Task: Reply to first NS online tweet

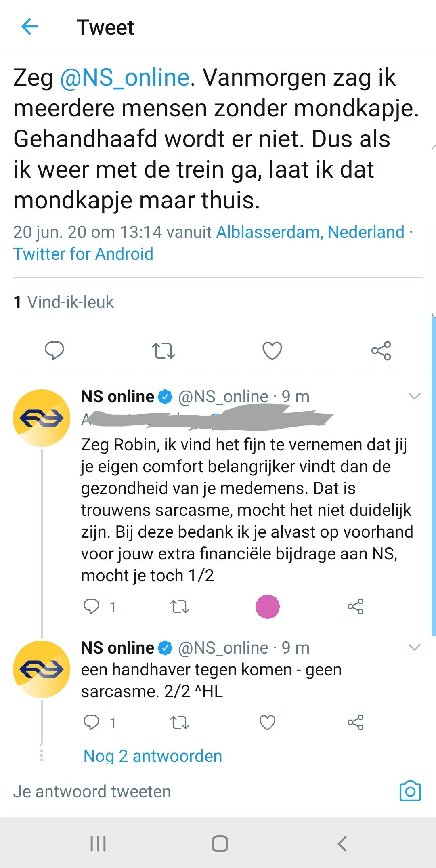Action: pyautogui.click(x=91, y=606)
